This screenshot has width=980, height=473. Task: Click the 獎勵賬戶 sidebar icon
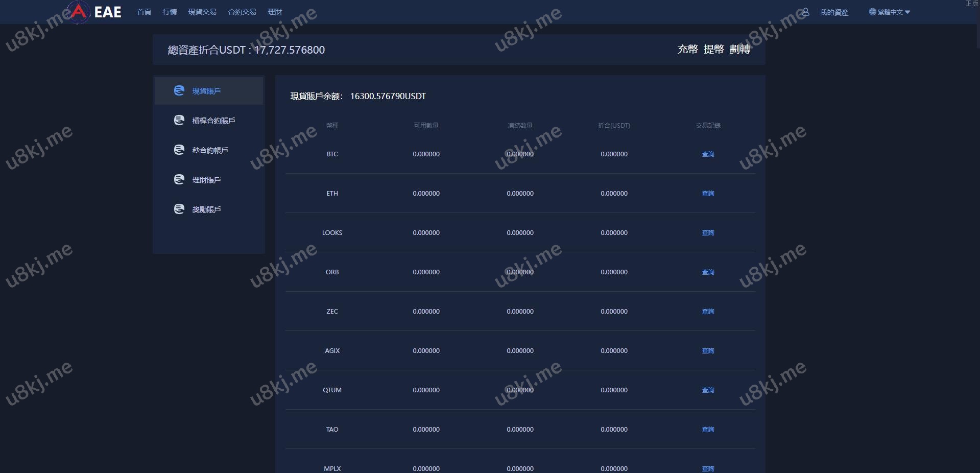point(179,209)
